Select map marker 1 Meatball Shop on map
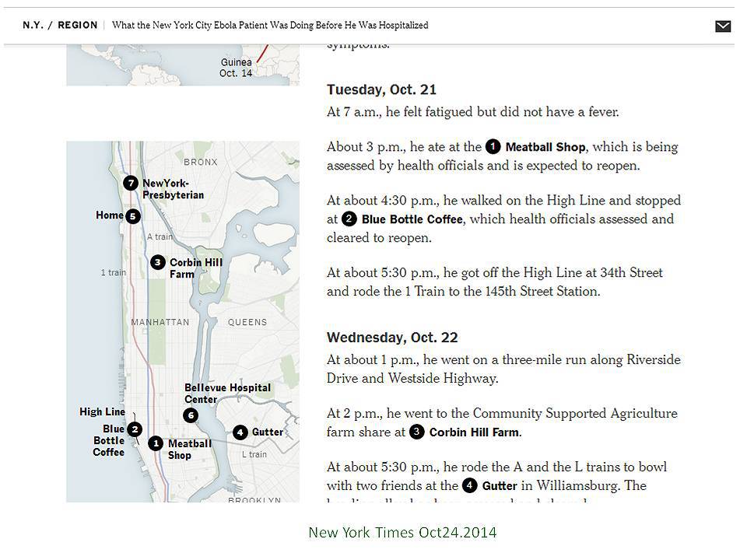This screenshot has height=560, width=747. [156, 443]
